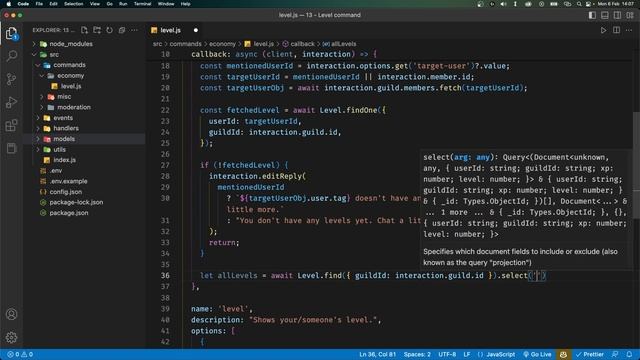Create new folder in Explorer

pos(97,30)
